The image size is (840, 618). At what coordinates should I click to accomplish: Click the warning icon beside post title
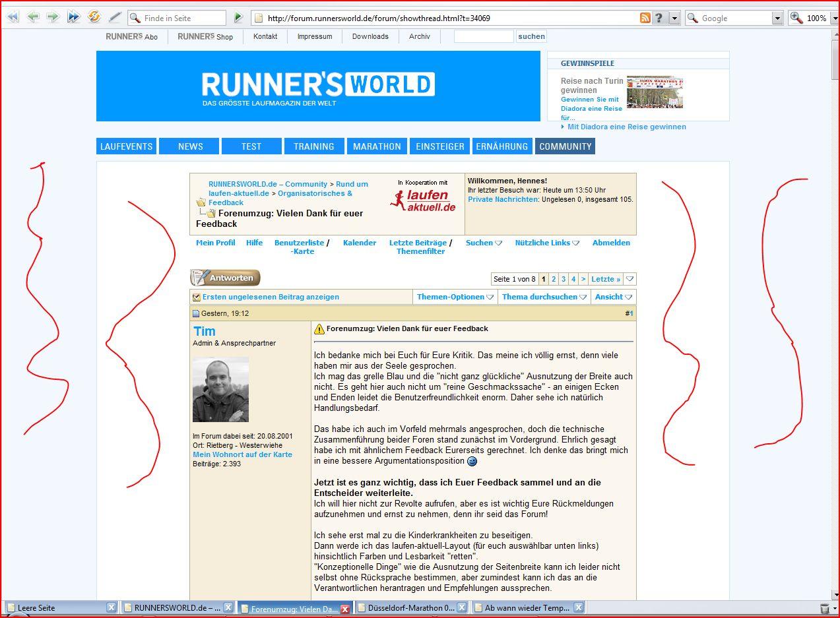319,329
